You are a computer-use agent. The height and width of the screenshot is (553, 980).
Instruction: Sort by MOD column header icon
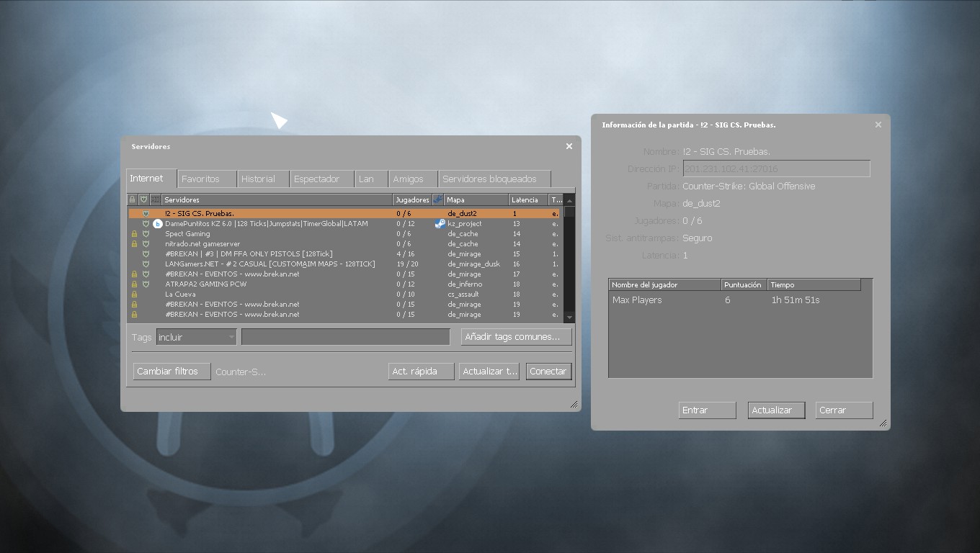point(156,199)
